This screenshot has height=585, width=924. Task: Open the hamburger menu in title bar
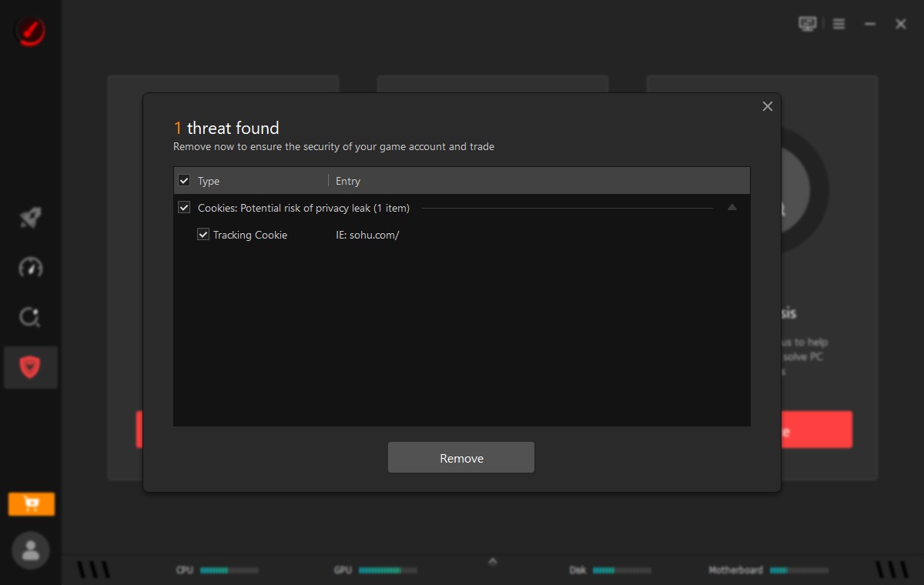pos(839,24)
